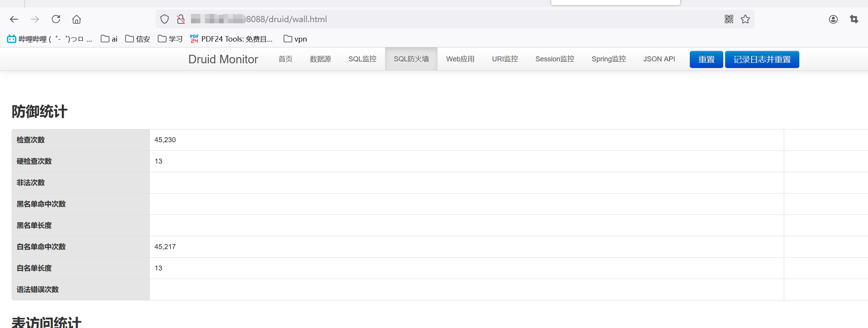Viewport: 868px width, 328px height.
Task: Click the 防御统计 heading
Action: (40, 112)
